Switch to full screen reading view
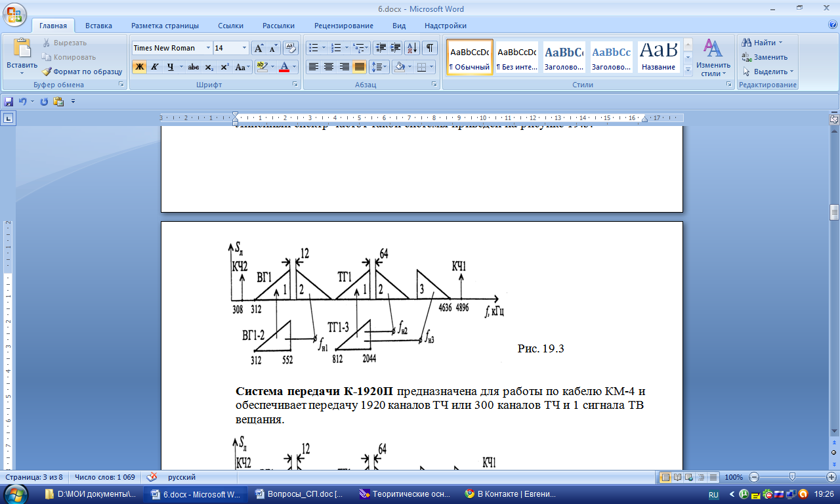840x504 pixels. (677, 477)
